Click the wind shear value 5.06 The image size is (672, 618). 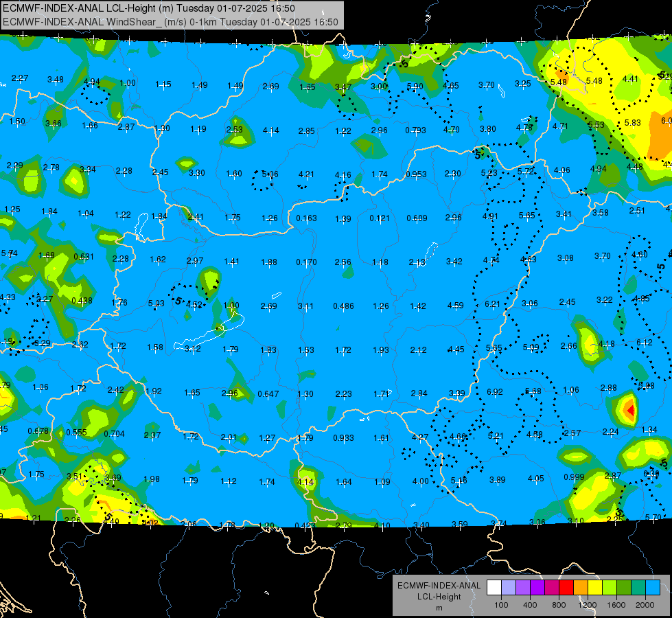pyautogui.click(x=270, y=174)
